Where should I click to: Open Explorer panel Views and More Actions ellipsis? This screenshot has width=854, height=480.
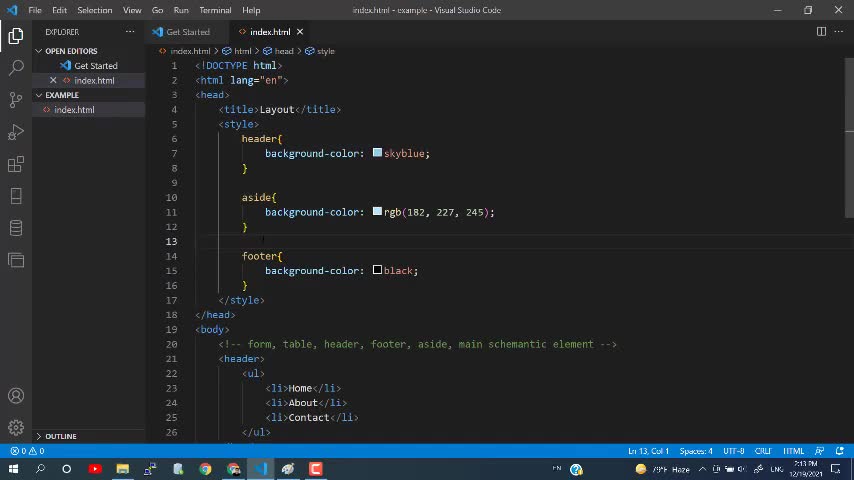[130, 32]
